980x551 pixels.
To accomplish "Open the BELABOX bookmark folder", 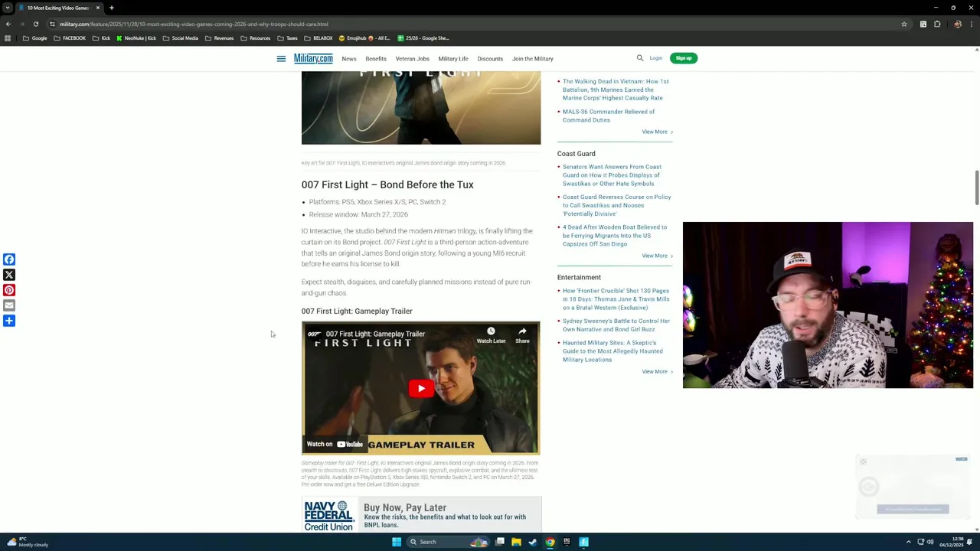I will 318,38.
